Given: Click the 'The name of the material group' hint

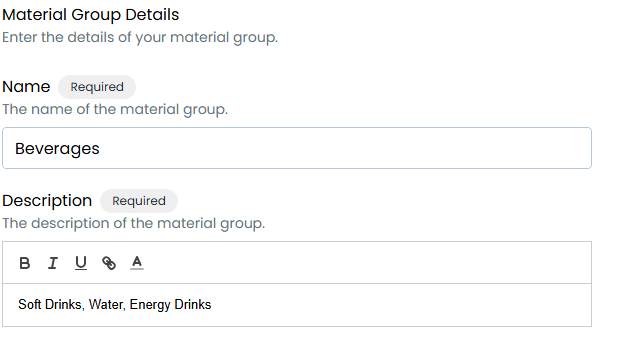Looking at the screenshot, I should 115,109.
